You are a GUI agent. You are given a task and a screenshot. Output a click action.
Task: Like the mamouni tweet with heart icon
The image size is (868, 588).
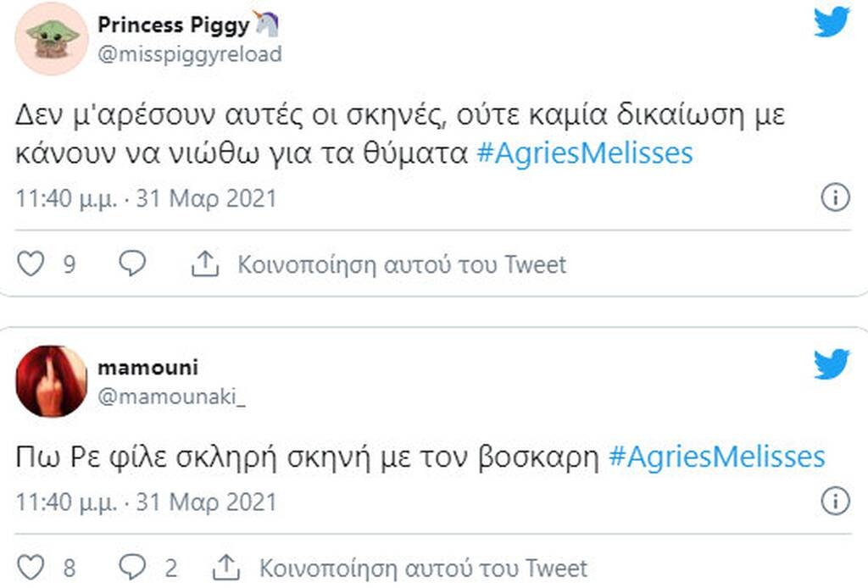click(x=31, y=568)
